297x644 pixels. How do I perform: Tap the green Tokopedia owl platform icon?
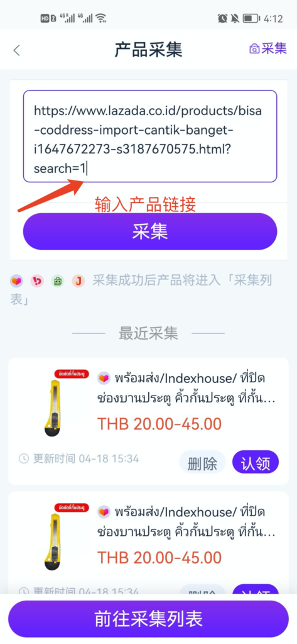(57, 281)
